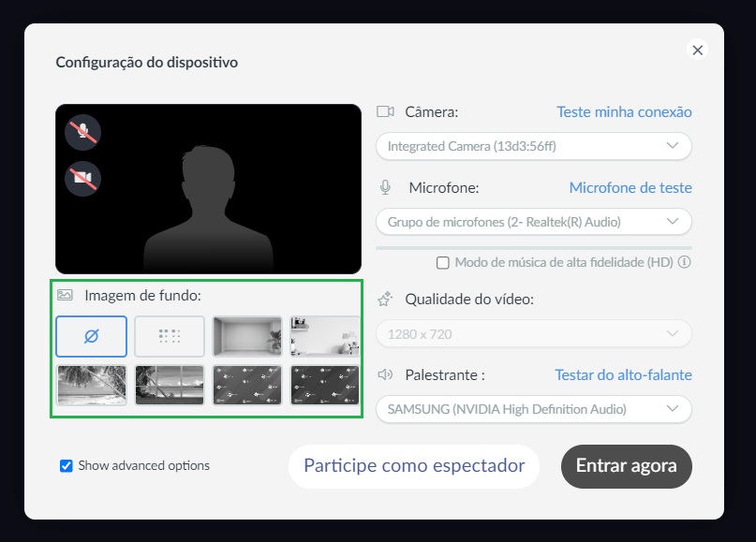Open the Grupo de microfones dropdown
Screen dimensions: 756x542
534,222
